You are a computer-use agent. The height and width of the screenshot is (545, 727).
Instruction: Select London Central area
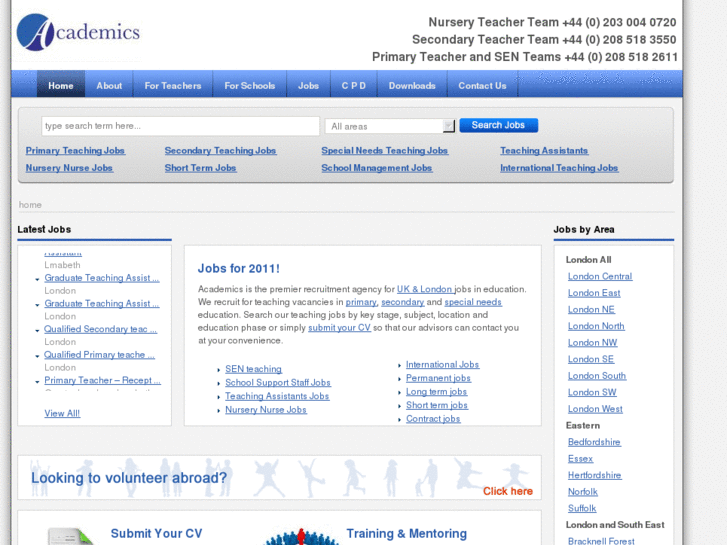pos(600,276)
